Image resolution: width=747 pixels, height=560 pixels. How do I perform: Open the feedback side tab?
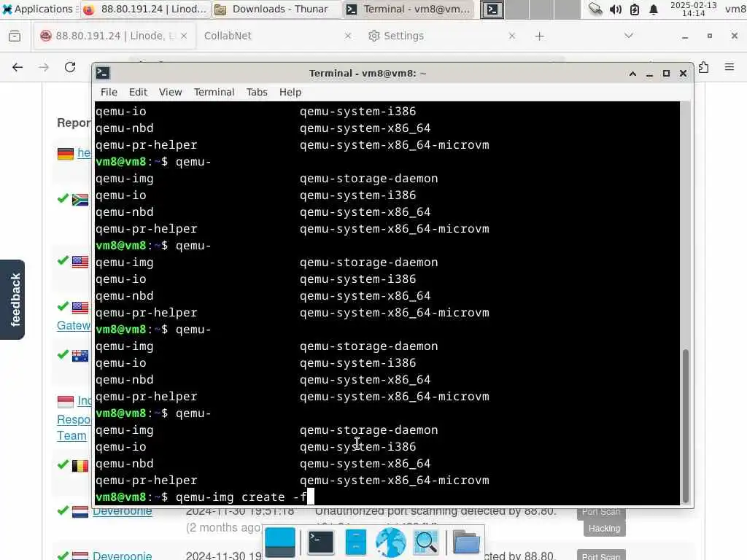click(x=13, y=300)
